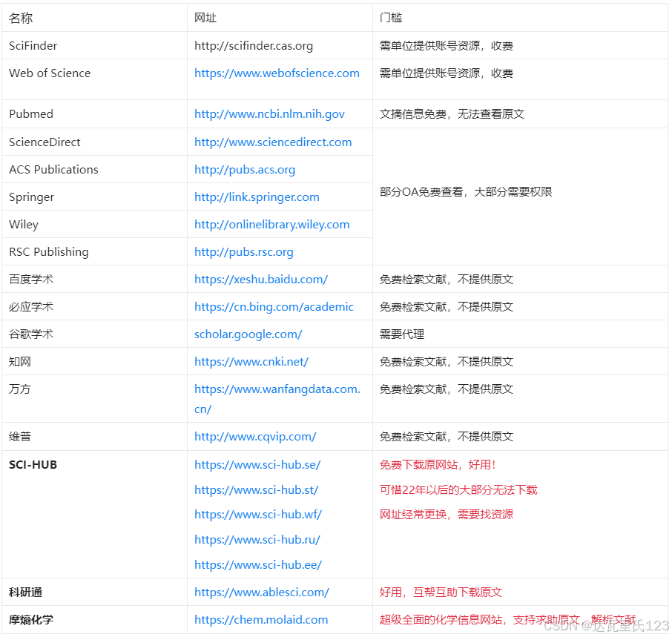Click the 门槛 column header

click(520, 18)
